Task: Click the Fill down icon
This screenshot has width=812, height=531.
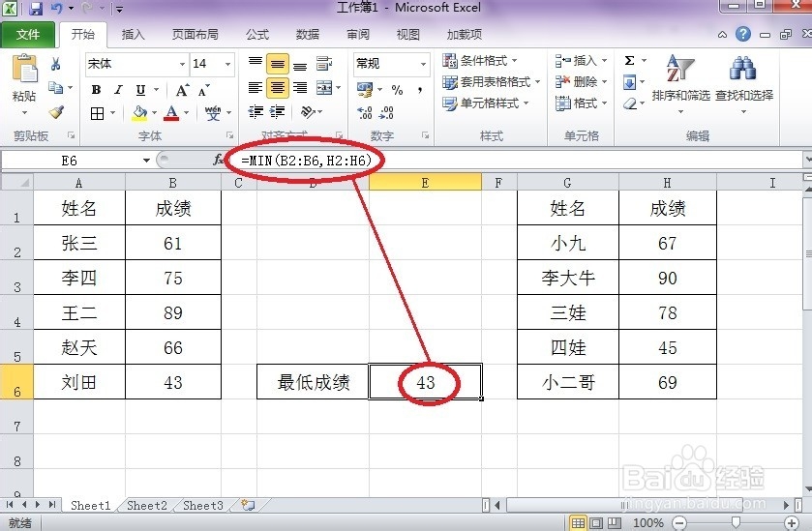Action: tap(630, 82)
